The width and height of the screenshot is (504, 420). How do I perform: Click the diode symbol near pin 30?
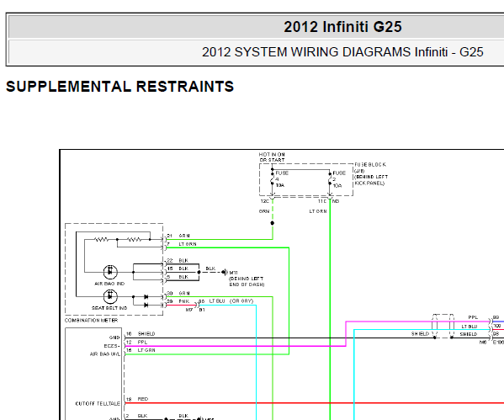[146, 296]
